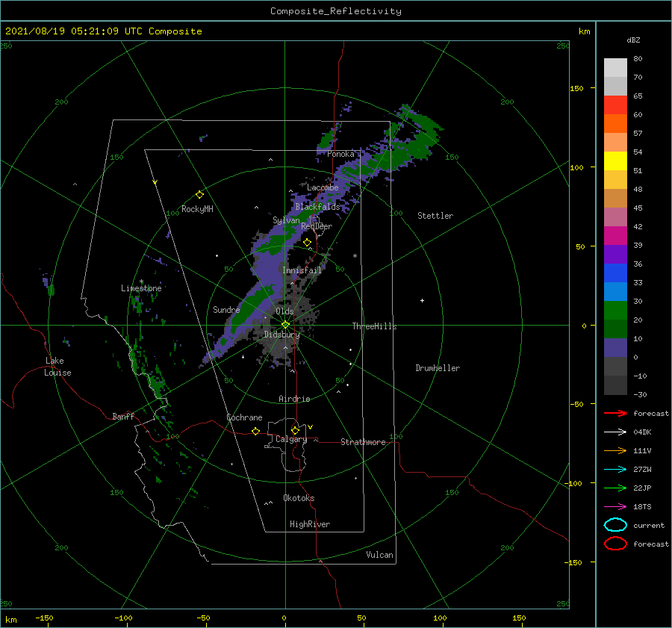
Task: Click the Okotoks city label
Action: click(x=299, y=498)
